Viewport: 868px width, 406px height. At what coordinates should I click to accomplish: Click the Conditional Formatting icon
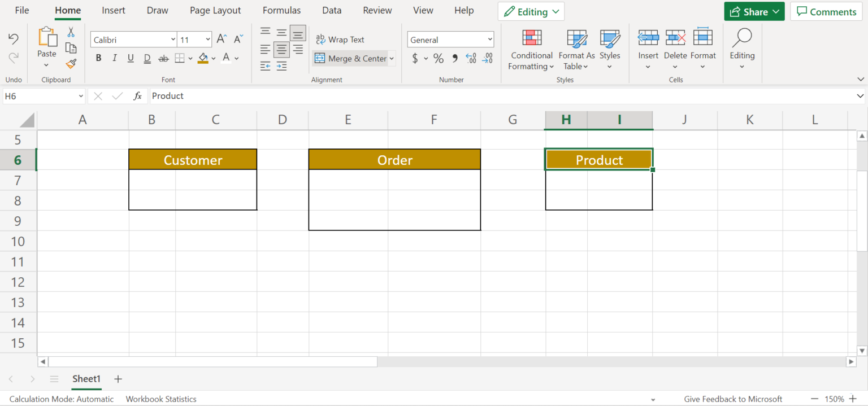click(531, 38)
